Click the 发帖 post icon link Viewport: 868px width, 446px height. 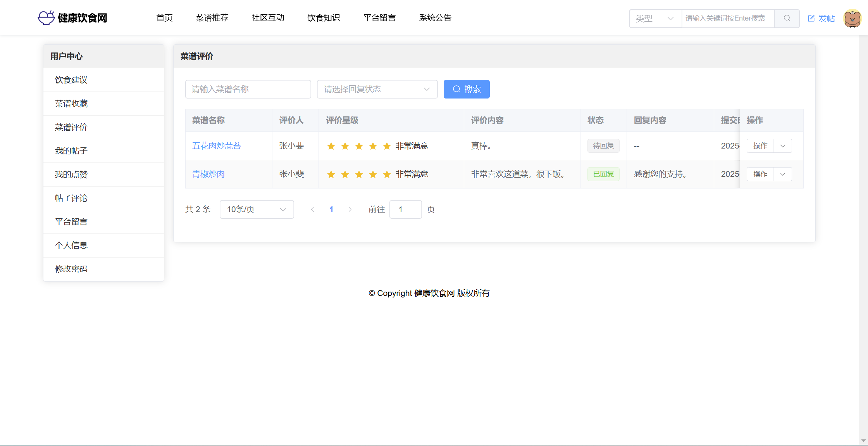pos(821,18)
